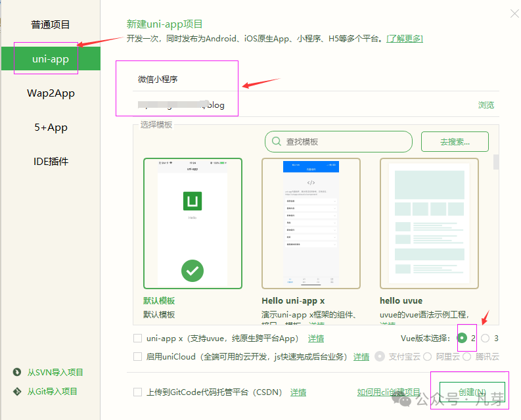Click the 去搜索... button
Image resolution: width=521 pixels, height=420 pixels.
455,142
